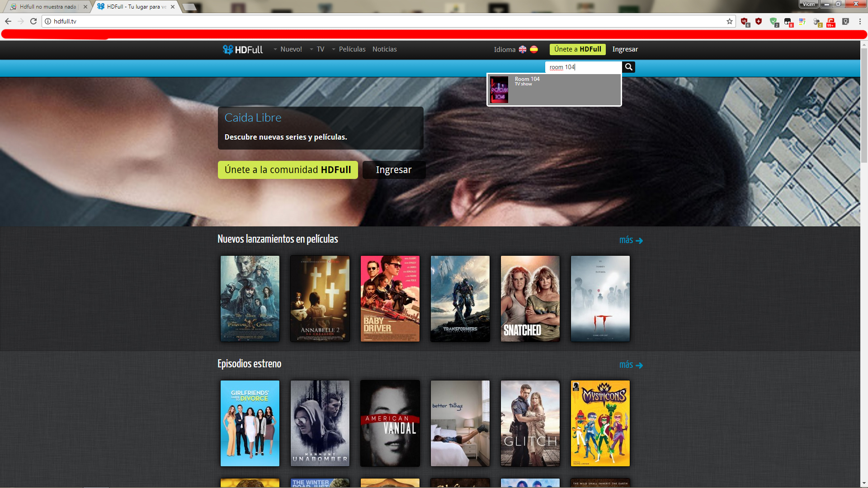The width and height of the screenshot is (868, 488).
Task: Close the HDFull - Tu lugar tab
Action: (x=173, y=7)
